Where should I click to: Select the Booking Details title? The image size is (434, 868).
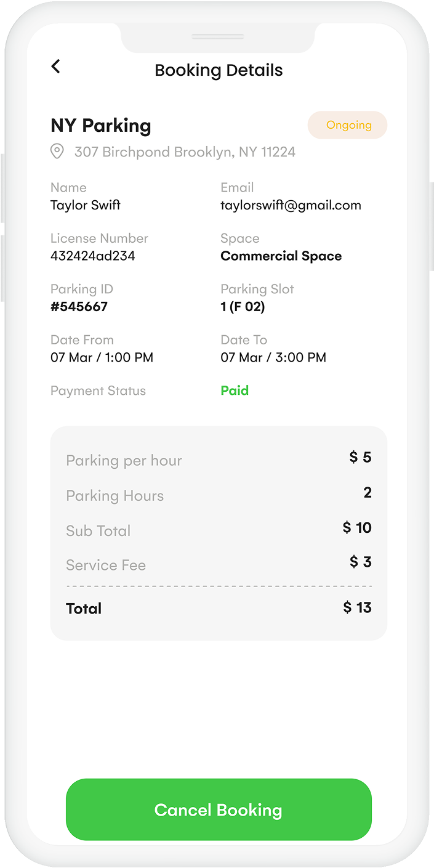[219, 70]
